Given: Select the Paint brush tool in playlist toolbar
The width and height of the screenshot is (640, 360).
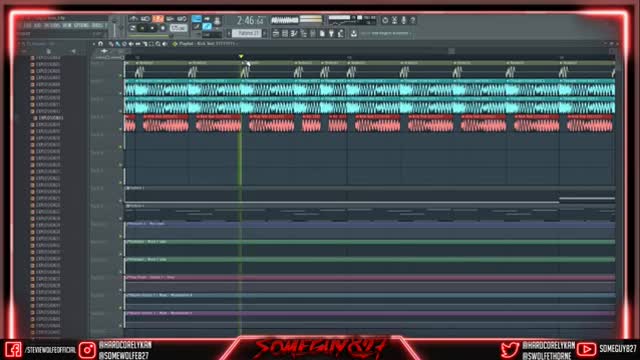Looking at the screenshot, I should coord(118,44).
